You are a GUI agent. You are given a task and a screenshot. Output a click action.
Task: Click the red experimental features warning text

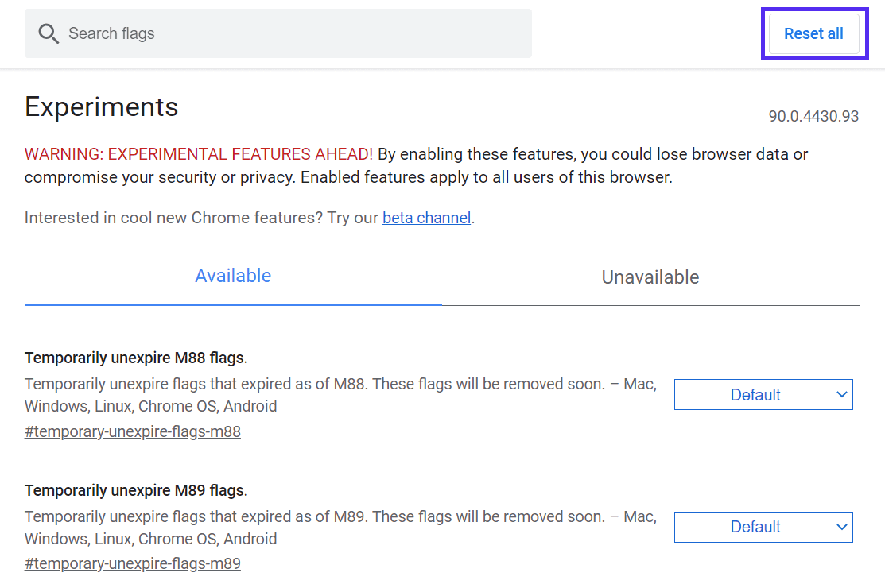coord(199,154)
